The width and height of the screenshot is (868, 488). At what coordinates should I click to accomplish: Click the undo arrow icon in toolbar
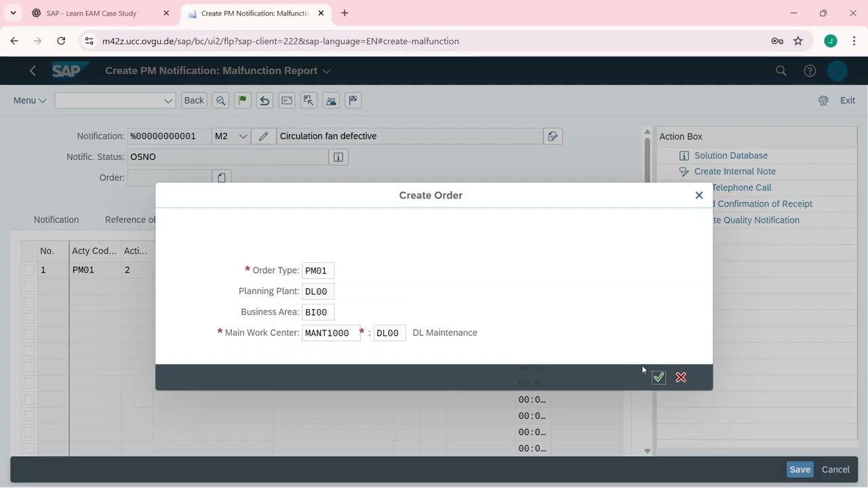pyautogui.click(x=264, y=100)
